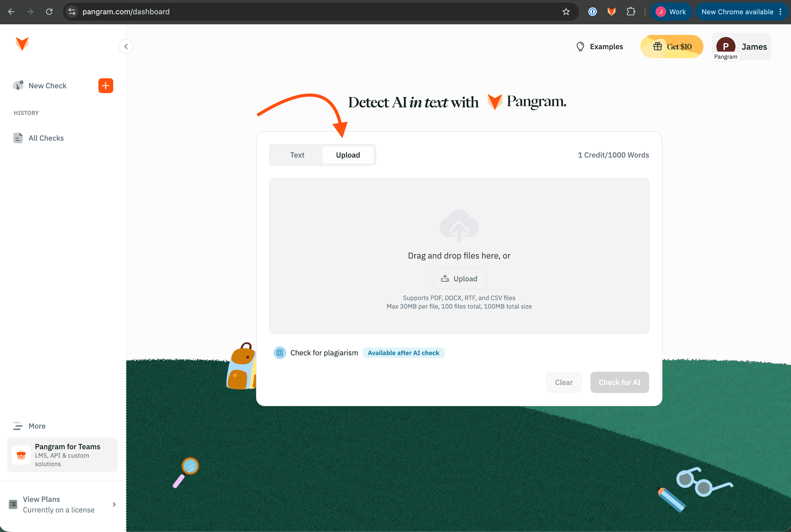Click the max file size limit text
This screenshot has width=791, height=532.
tap(459, 306)
